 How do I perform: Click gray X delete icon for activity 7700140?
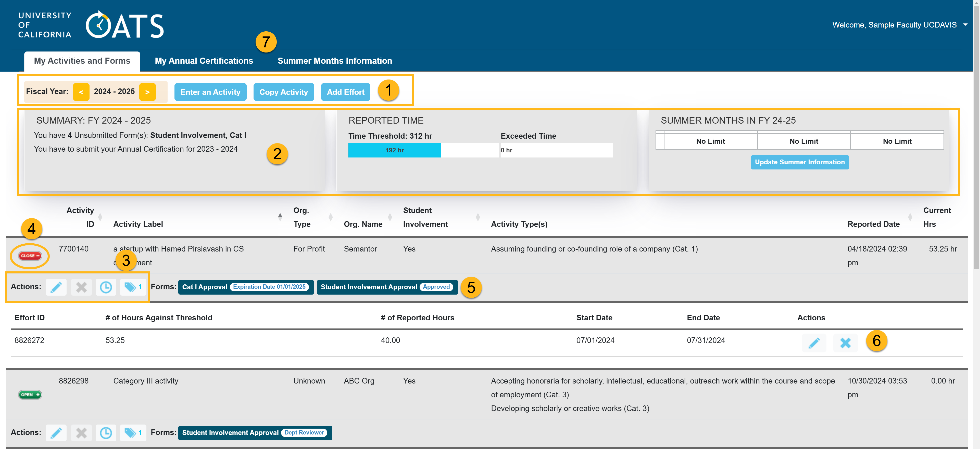tap(81, 287)
